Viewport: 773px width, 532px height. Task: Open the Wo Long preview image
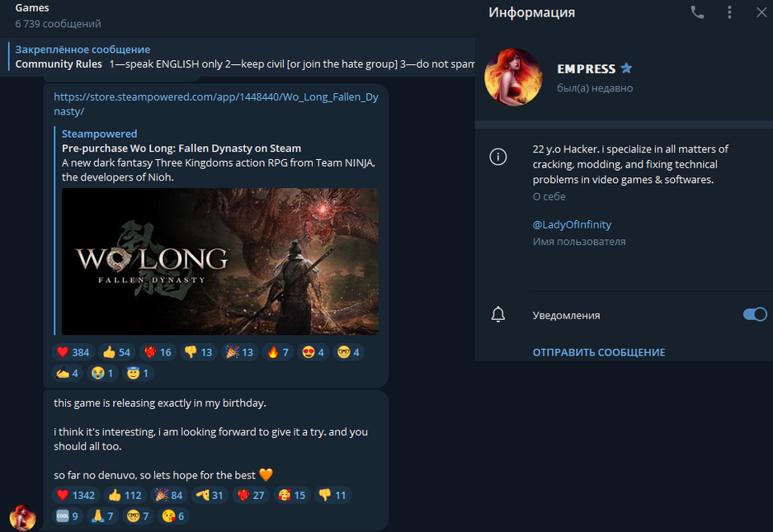[x=220, y=261]
